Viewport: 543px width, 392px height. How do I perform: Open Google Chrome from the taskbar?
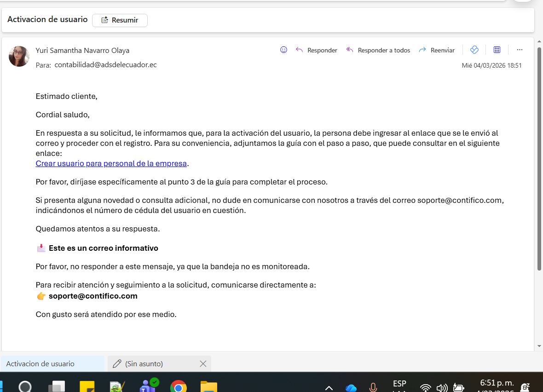[179, 386]
